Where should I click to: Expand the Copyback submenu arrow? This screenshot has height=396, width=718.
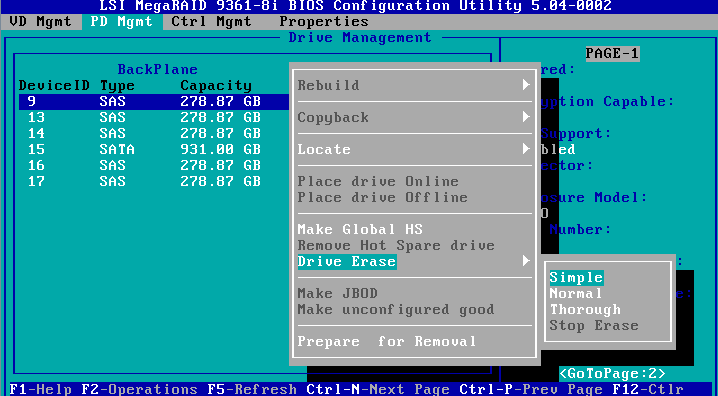[x=526, y=117]
